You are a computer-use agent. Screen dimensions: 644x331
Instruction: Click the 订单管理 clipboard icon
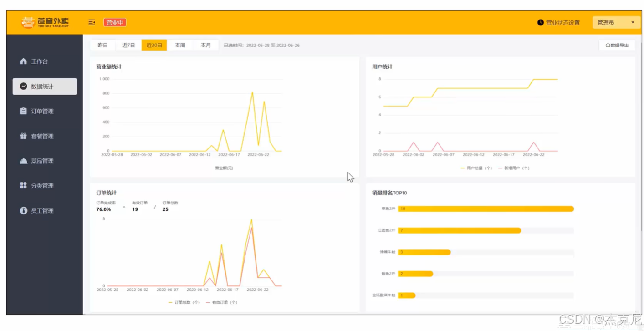[23, 111]
